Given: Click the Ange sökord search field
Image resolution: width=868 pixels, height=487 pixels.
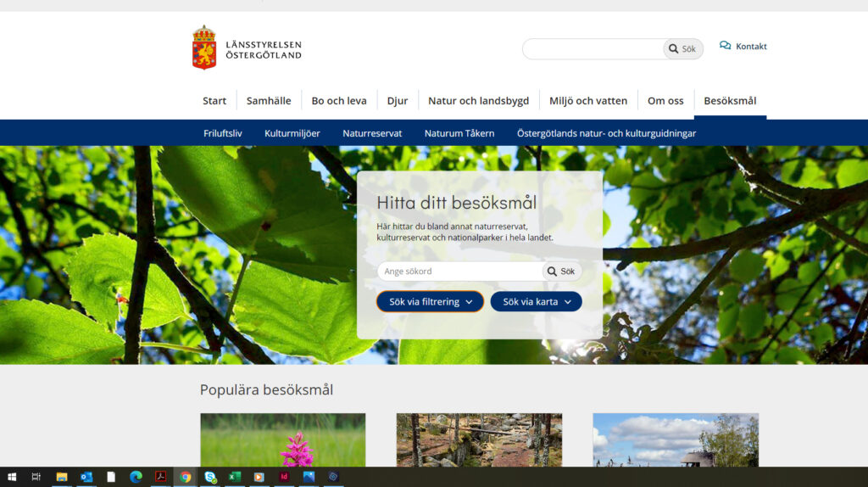Looking at the screenshot, I should point(460,271).
